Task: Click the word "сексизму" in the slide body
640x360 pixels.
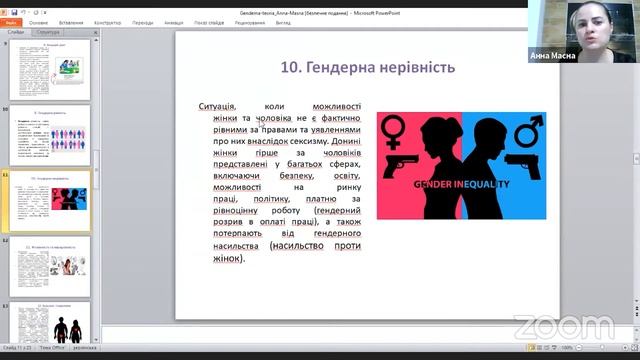Action: click(x=309, y=141)
